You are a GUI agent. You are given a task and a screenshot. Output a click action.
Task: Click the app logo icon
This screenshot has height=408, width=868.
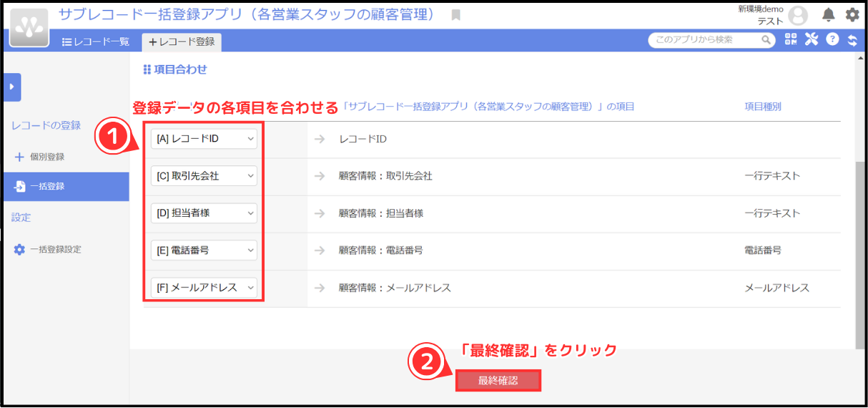point(29,27)
